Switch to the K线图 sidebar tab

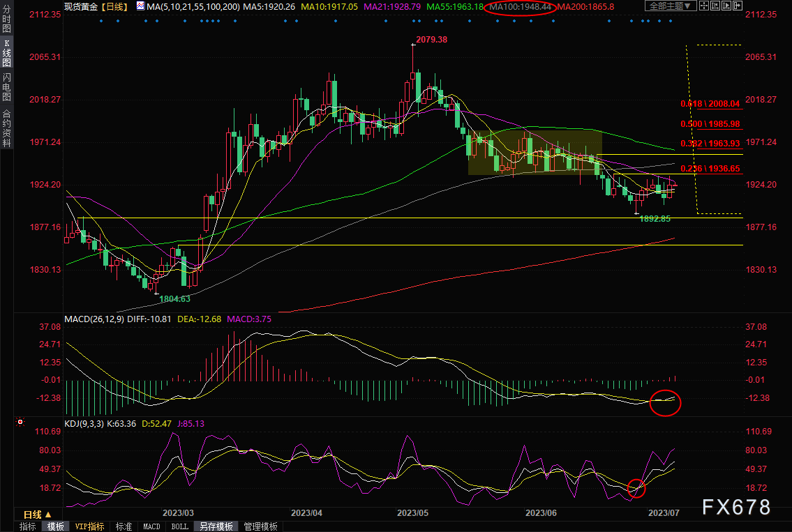click(6, 54)
